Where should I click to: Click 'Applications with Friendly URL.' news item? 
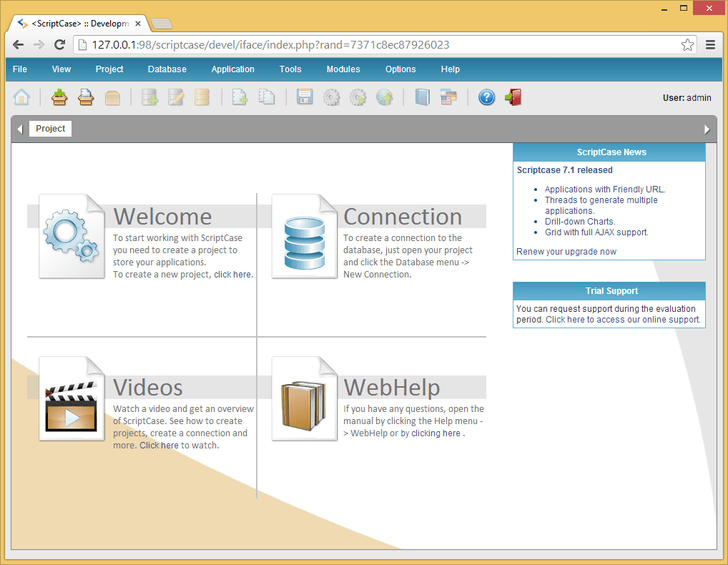(605, 190)
